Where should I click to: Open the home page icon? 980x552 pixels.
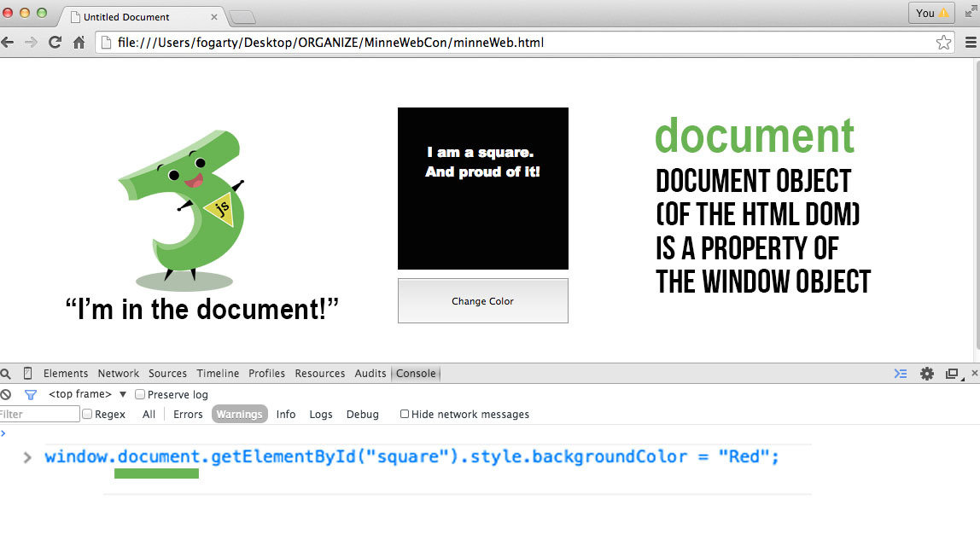click(x=79, y=43)
